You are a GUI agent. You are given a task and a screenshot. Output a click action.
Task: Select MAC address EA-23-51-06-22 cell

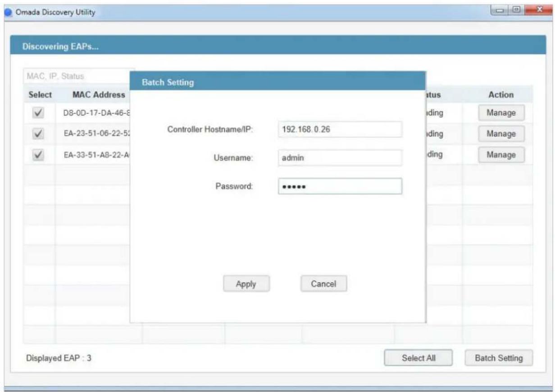tap(96, 134)
